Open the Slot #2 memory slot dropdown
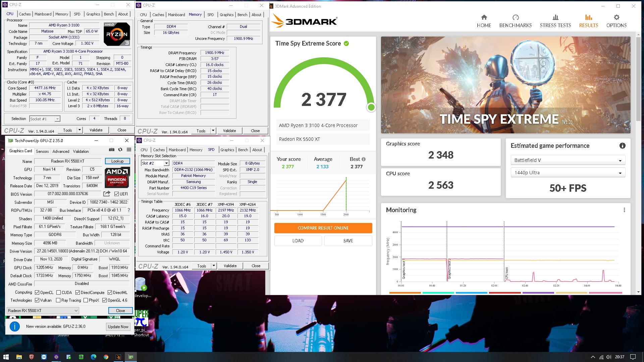Screen dimensions: 644x362 155,163
